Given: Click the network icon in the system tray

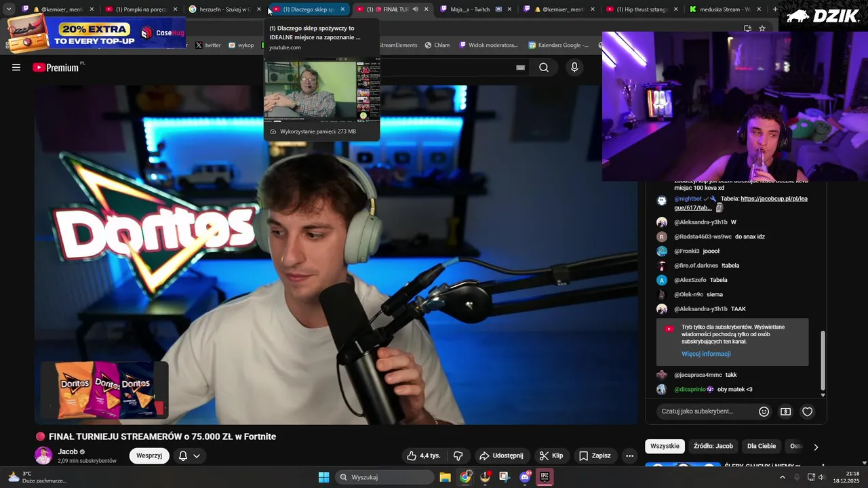Looking at the screenshot, I should (811, 477).
